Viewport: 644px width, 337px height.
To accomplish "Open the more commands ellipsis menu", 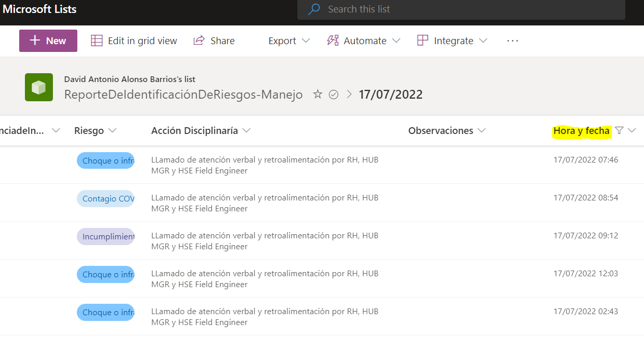I will click(513, 41).
